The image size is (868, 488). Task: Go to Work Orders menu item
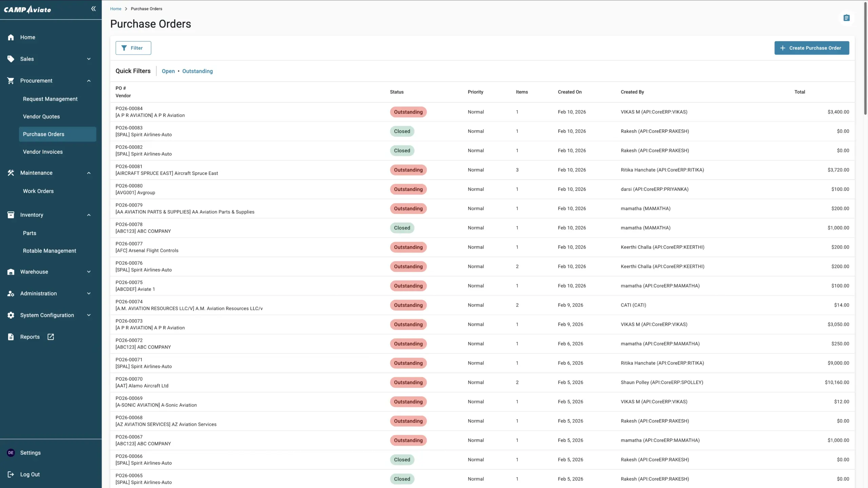tap(38, 191)
